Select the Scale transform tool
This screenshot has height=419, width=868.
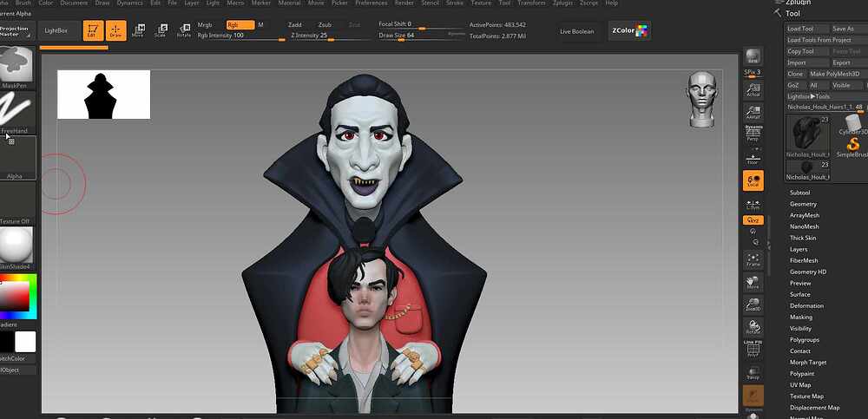point(161,30)
